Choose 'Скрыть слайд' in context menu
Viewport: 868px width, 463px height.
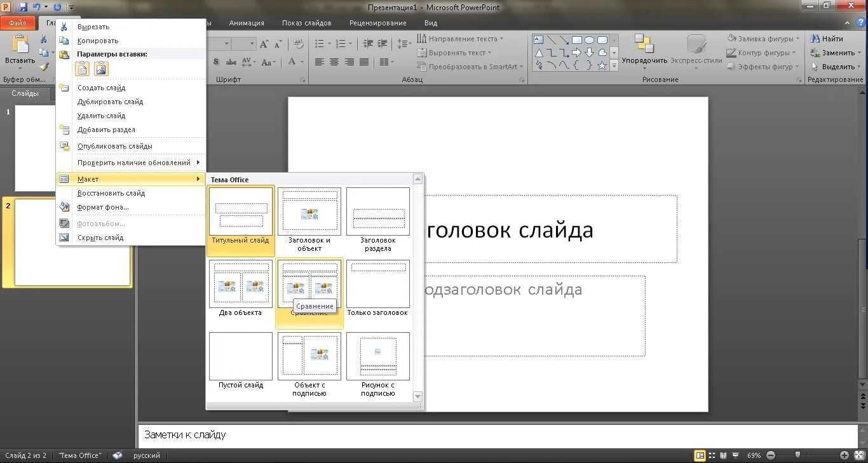(131, 238)
